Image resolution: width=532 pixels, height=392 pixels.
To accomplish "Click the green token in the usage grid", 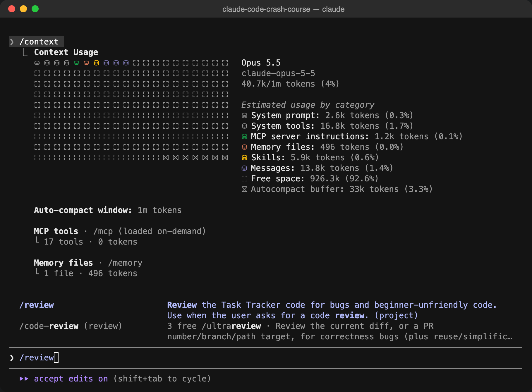I will tap(77, 63).
